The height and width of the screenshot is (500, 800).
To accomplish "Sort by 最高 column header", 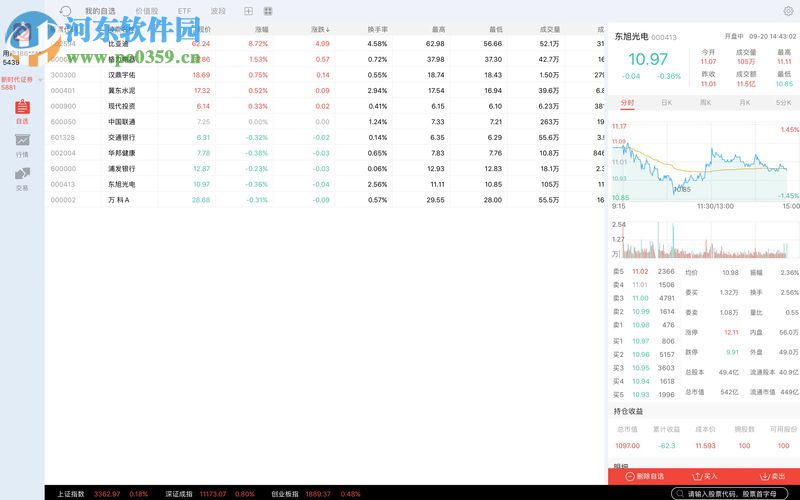I will [x=438, y=30].
